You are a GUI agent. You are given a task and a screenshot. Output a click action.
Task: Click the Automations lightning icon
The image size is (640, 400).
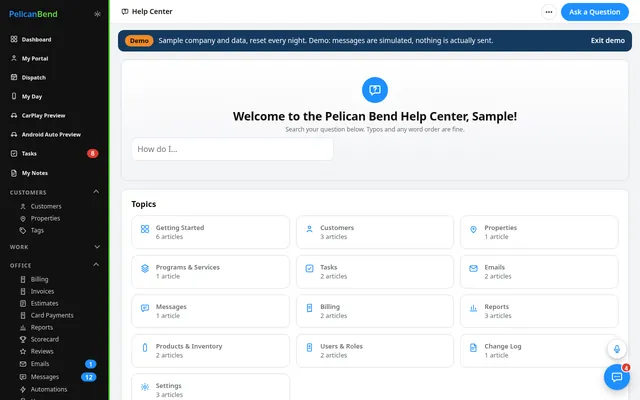pos(23,389)
